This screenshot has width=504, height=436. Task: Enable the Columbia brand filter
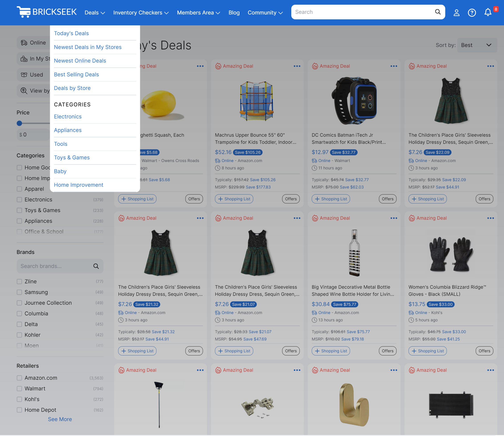pos(19,313)
